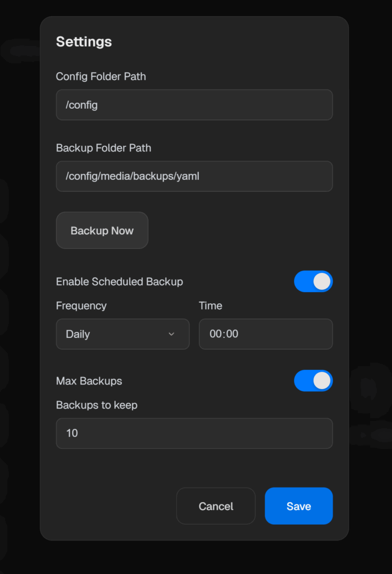392x574 pixels.
Task: Cancel out of the Settings dialog
Action: click(216, 506)
